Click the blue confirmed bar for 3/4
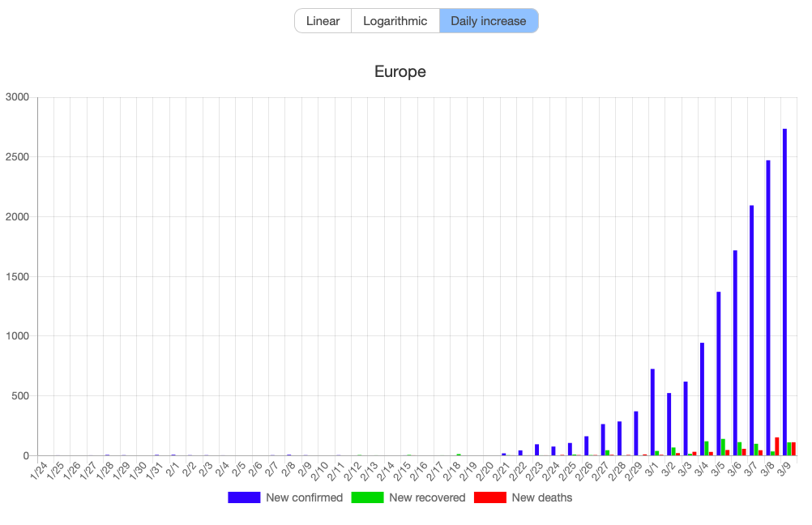Image resolution: width=812 pixels, height=525 pixels. click(703, 399)
